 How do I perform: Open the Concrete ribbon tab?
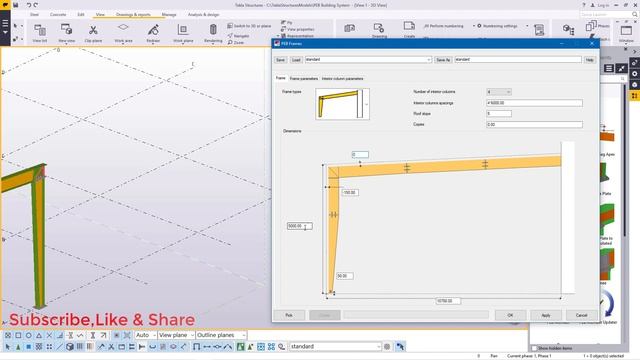pos(58,14)
